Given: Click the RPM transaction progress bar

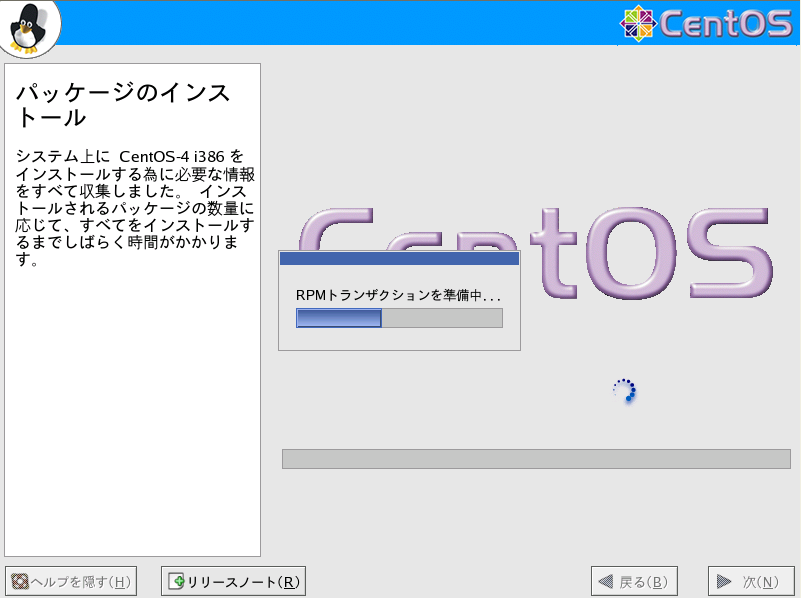Looking at the screenshot, I should pyautogui.click(x=399, y=318).
